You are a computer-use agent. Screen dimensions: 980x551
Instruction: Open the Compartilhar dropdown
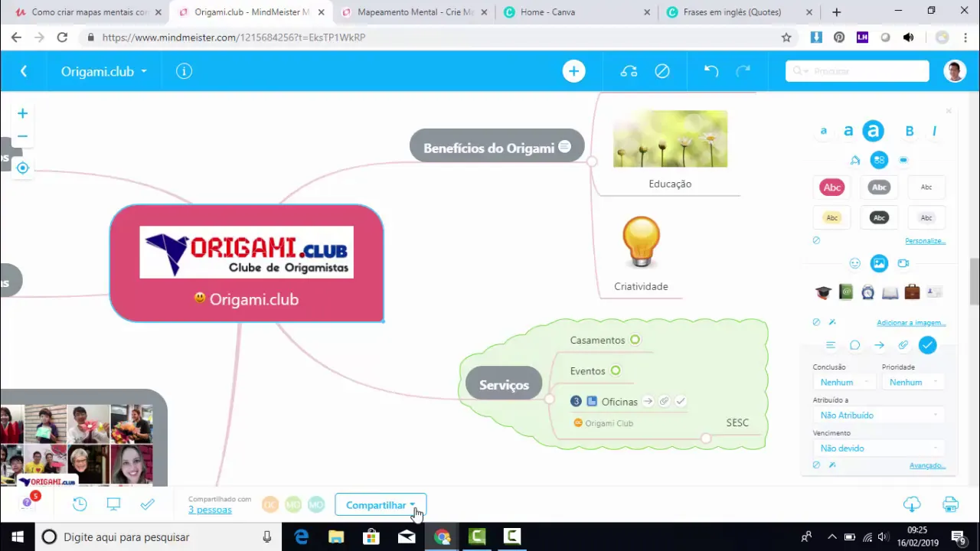point(381,505)
